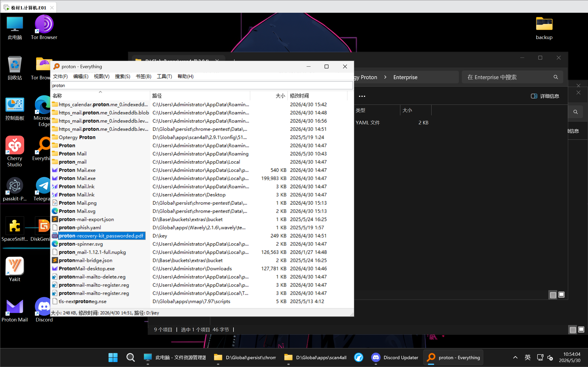Click the Everything search input field
The width and height of the screenshot is (588, 367).
[202, 85]
